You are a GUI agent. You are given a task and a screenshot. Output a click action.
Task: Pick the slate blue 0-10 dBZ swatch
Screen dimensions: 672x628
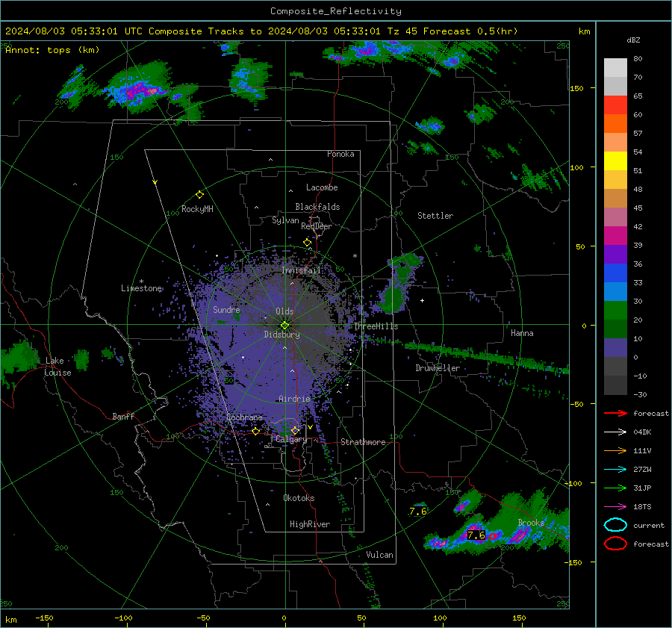[615, 348]
